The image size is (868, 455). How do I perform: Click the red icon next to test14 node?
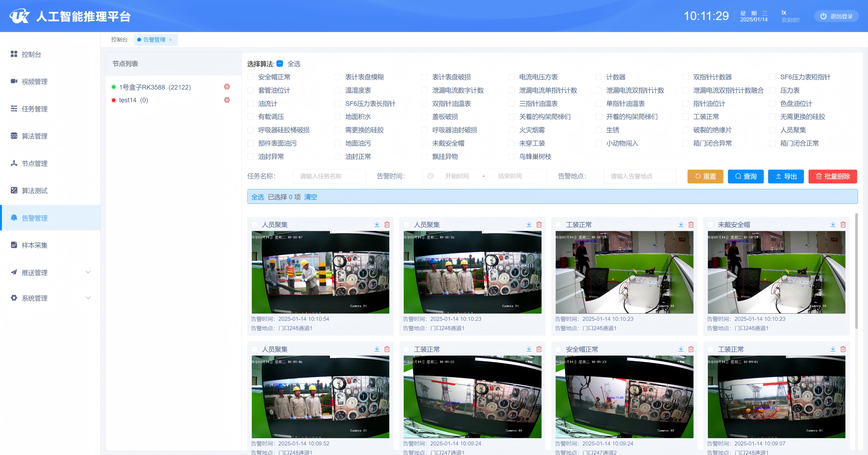point(227,100)
